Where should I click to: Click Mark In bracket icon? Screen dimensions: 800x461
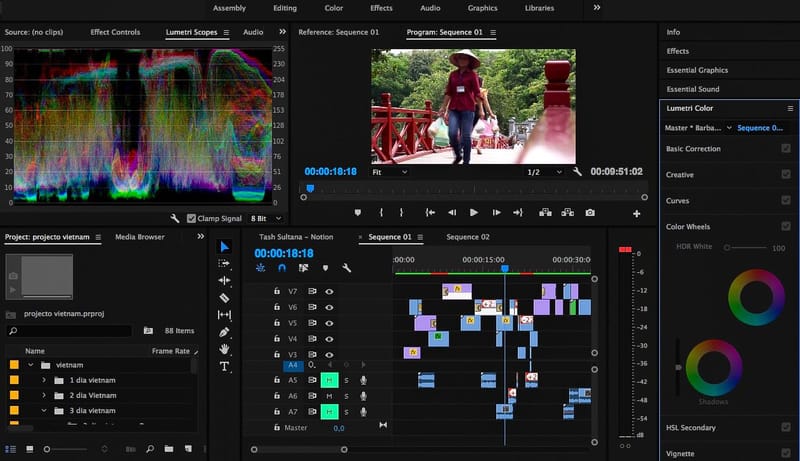pyautogui.click(x=381, y=213)
